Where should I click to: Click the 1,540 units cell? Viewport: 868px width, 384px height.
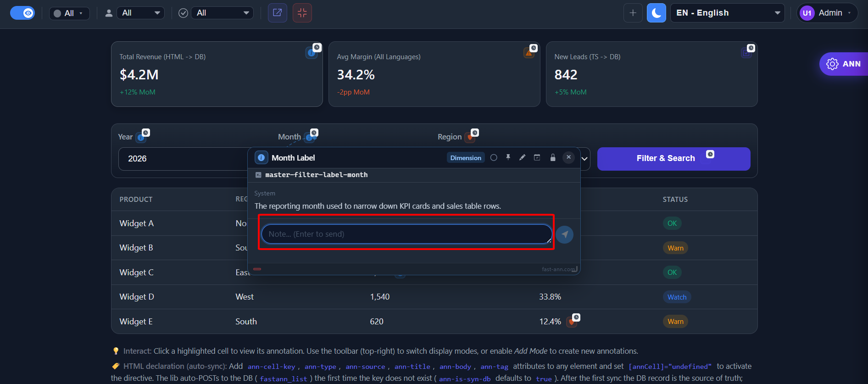click(380, 297)
